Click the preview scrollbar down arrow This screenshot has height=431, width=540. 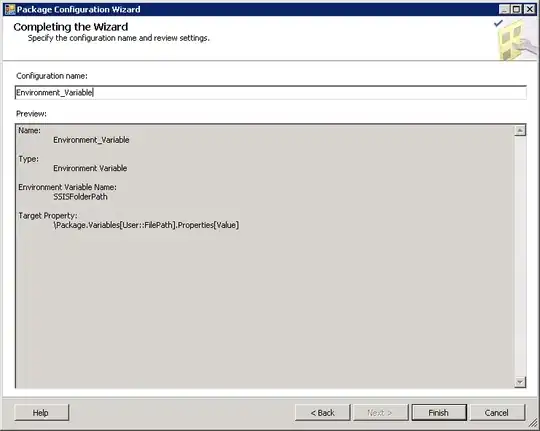520,382
